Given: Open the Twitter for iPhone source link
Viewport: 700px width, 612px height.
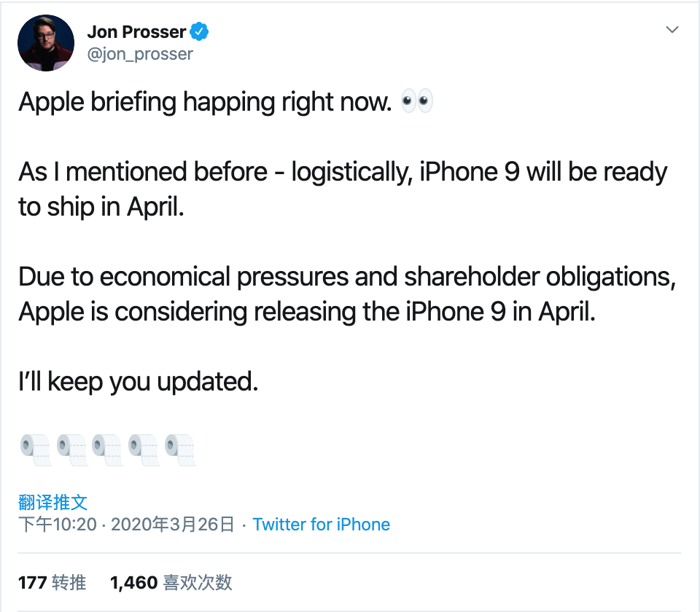Looking at the screenshot, I should pyautogui.click(x=322, y=525).
